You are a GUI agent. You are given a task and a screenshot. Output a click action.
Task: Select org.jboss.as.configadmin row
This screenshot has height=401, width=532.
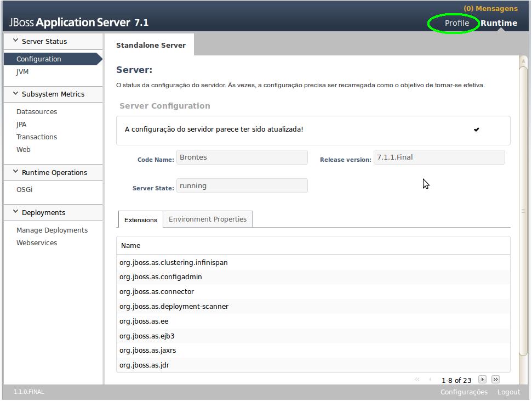point(313,277)
